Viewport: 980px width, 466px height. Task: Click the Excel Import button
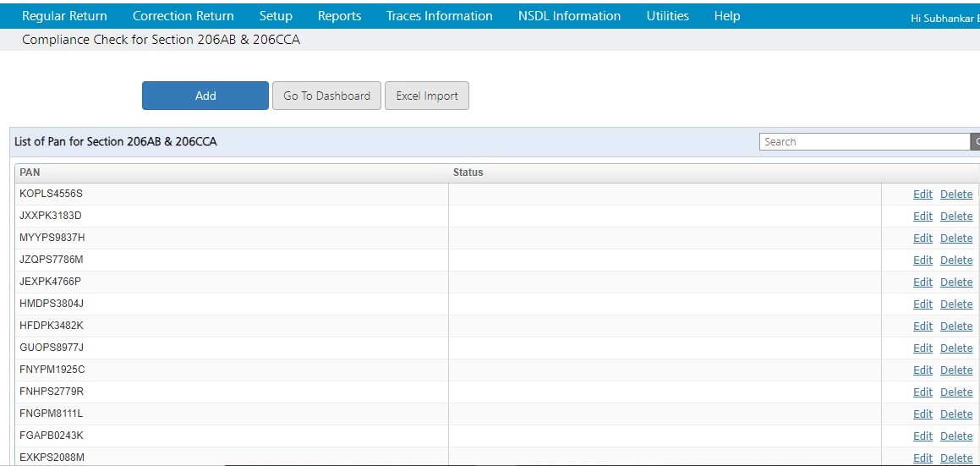[427, 96]
